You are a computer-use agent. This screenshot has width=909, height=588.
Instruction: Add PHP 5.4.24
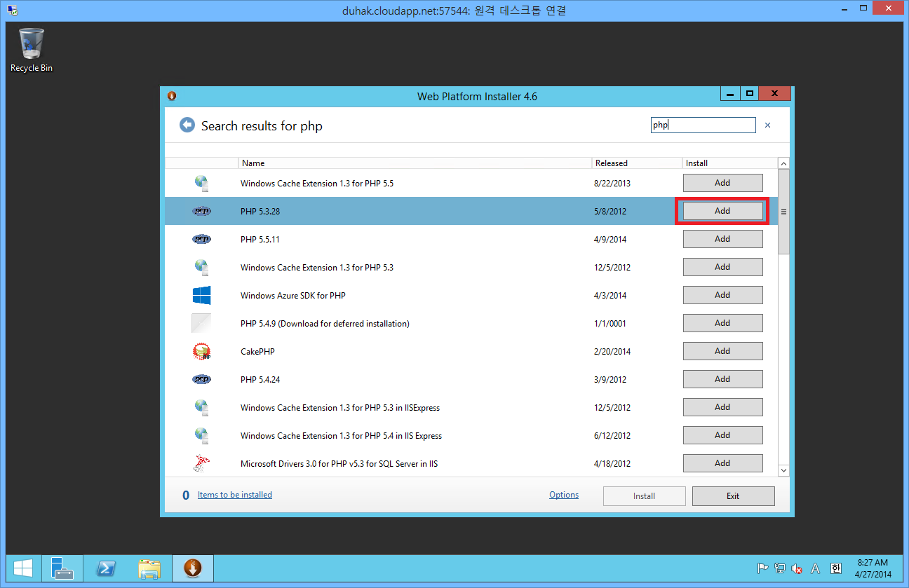click(x=722, y=379)
